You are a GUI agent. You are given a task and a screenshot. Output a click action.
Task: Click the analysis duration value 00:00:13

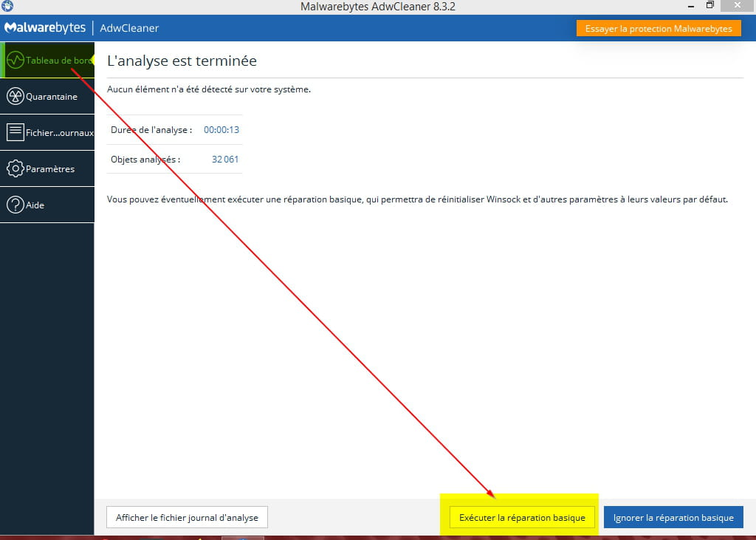pyautogui.click(x=221, y=130)
